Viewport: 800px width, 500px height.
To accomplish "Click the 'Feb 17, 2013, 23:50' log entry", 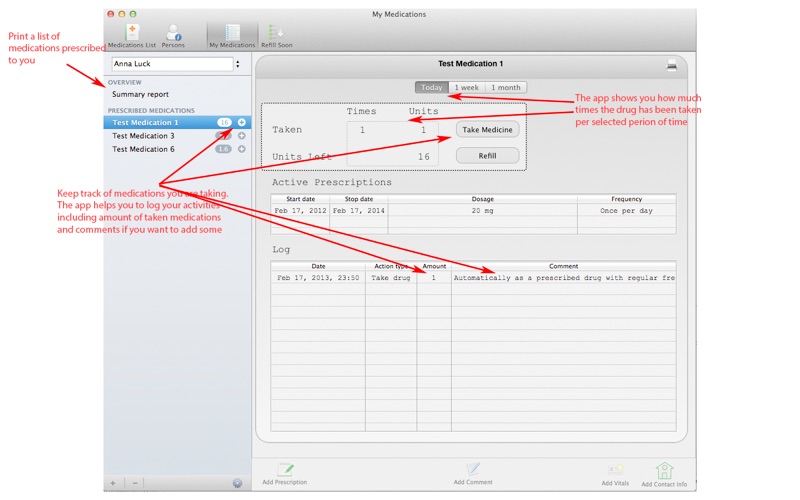I will tap(318, 278).
